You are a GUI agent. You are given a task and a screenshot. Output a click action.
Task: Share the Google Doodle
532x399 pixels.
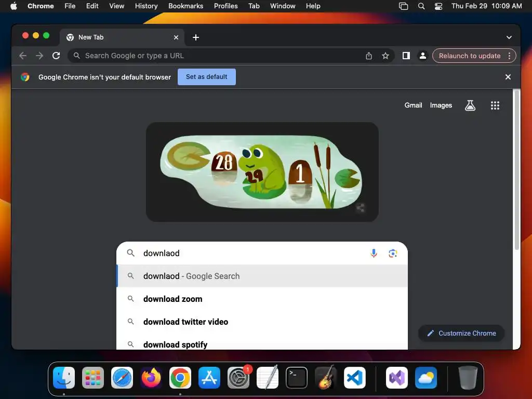tap(361, 208)
